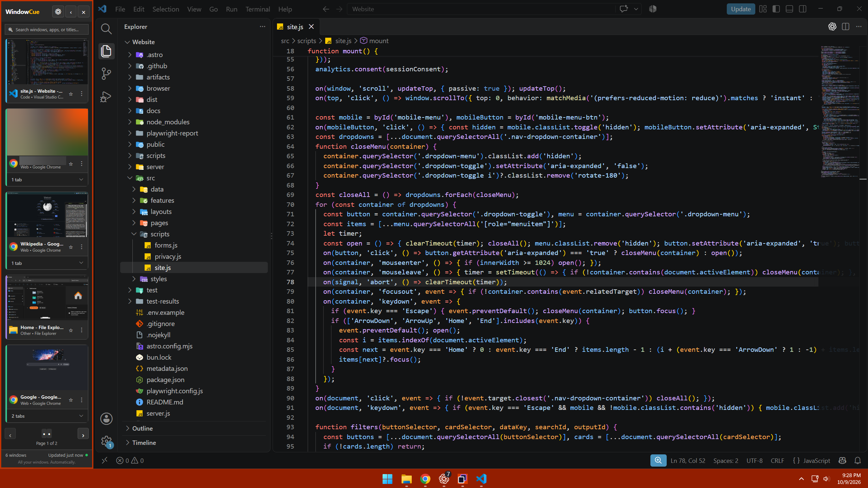The height and width of the screenshot is (488, 868).
Task: Open the Terminal menu
Action: [258, 9]
